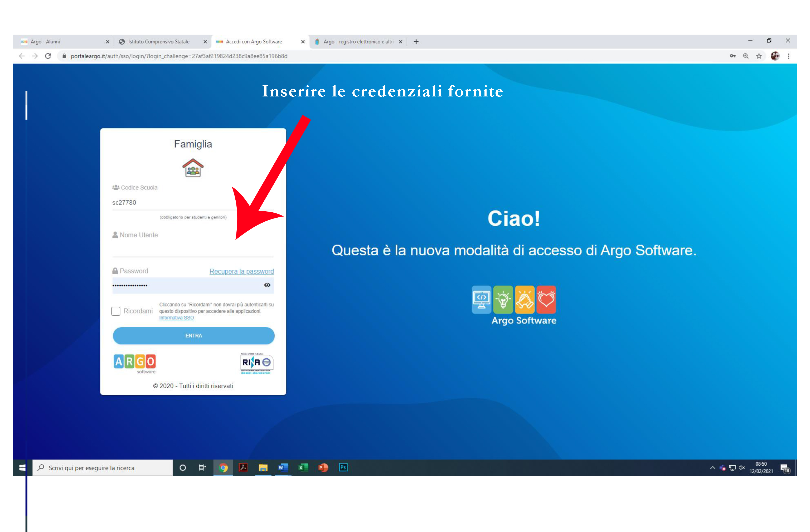Enable the Ricordami checkbox
Screen dimensions: 810x532
[x=116, y=311]
